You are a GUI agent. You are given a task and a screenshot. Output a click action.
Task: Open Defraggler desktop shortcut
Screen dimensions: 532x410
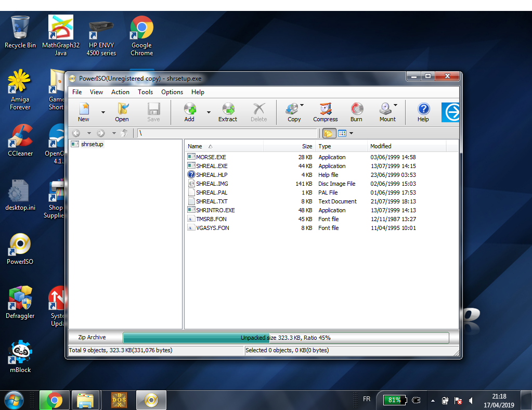(x=20, y=303)
